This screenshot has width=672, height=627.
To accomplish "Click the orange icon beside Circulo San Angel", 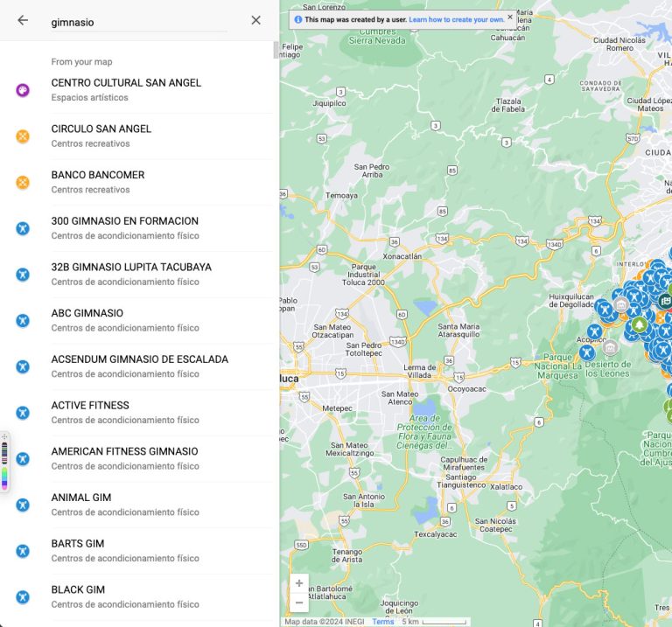I will coord(23,136).
